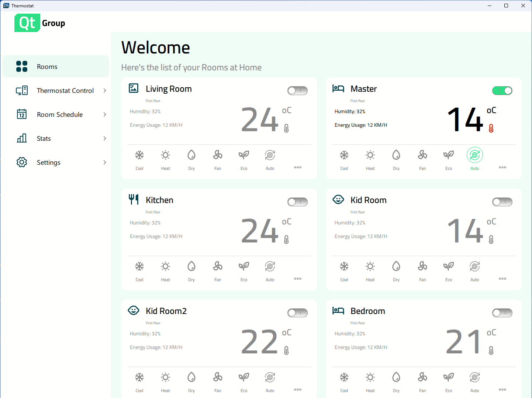This screenshot has height=398, width=532.
Task: Turn on Fan mode in Bedroom
Action: [422, 381]
